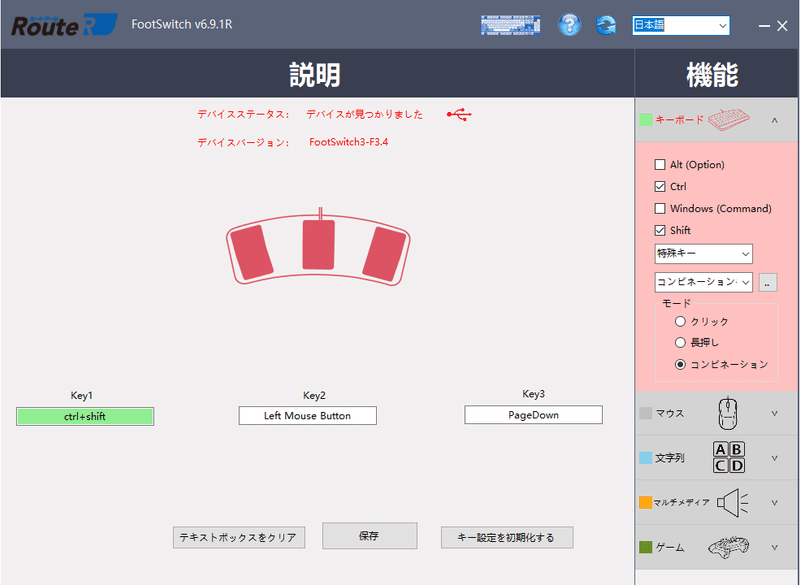Select the 長押し mode radio button
Screen dimensions: 800x585
pos(680,342)
